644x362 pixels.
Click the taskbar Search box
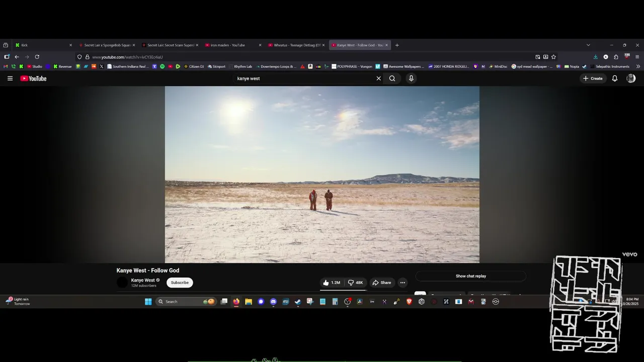pyautogui.click(x=186, y=302)
